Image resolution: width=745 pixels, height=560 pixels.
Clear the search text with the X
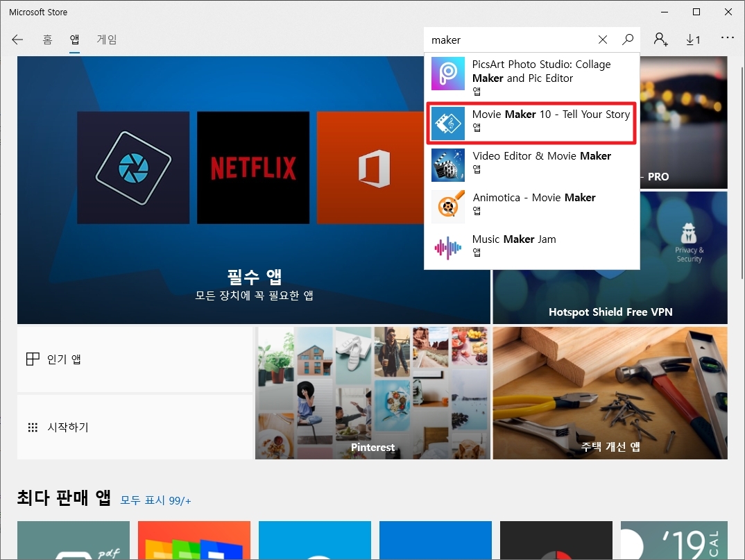603,40
